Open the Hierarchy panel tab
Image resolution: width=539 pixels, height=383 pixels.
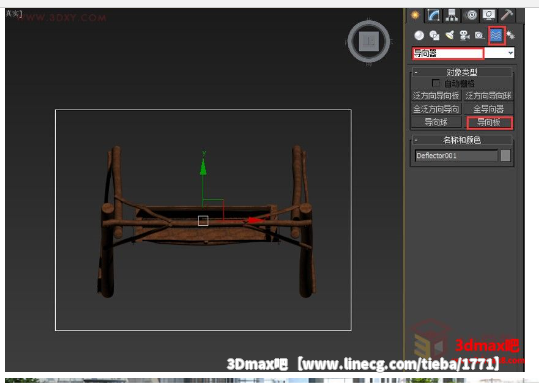[x=452, y=15]
